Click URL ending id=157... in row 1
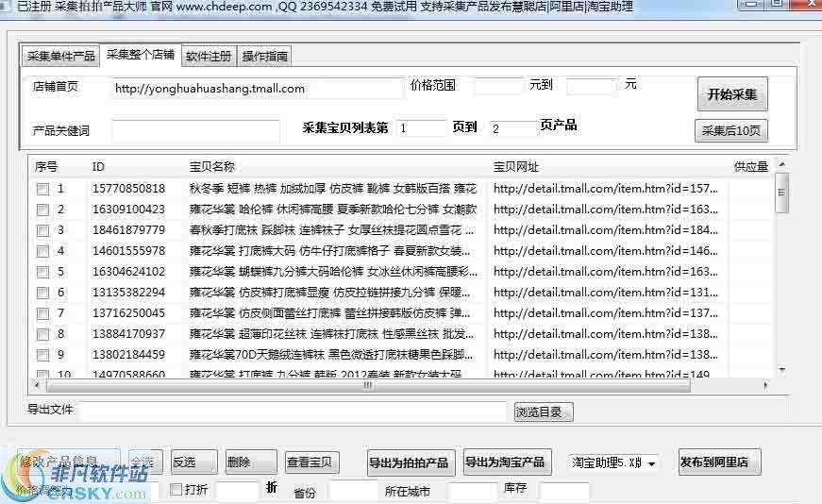The width and height of the screenshot is (822, 504). tap(606, 188)
